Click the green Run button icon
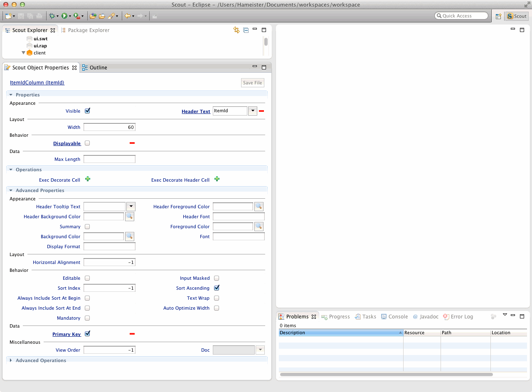 pyautogui.click(x=64, y=16)
